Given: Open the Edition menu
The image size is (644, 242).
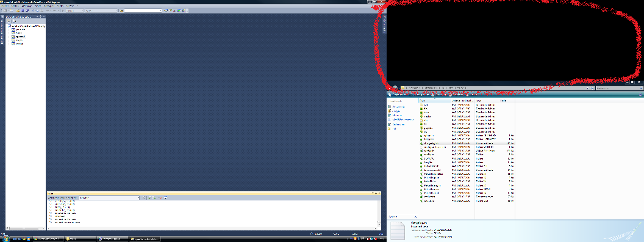Looking at the screenshot, I should coord(15,5).
